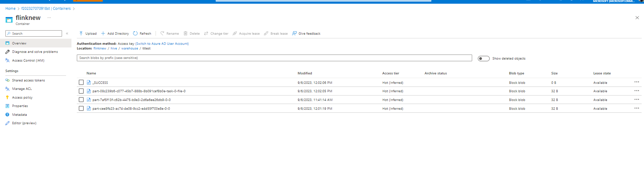This screenshot has width=644, height=174.
Task: Collapse the sidebar menu with chevron
Action: tap(67, 33)
